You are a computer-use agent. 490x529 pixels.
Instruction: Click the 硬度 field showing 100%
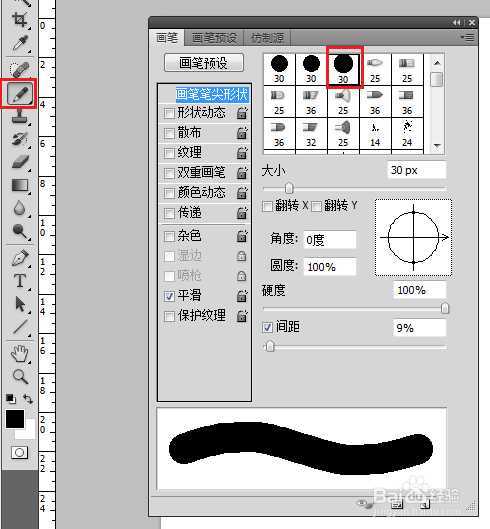tap(419, 290)
